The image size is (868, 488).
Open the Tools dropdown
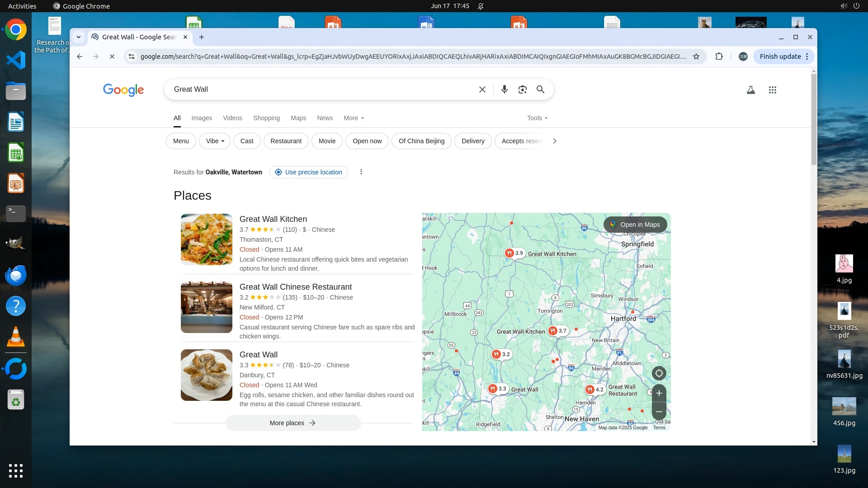point(537,118)
